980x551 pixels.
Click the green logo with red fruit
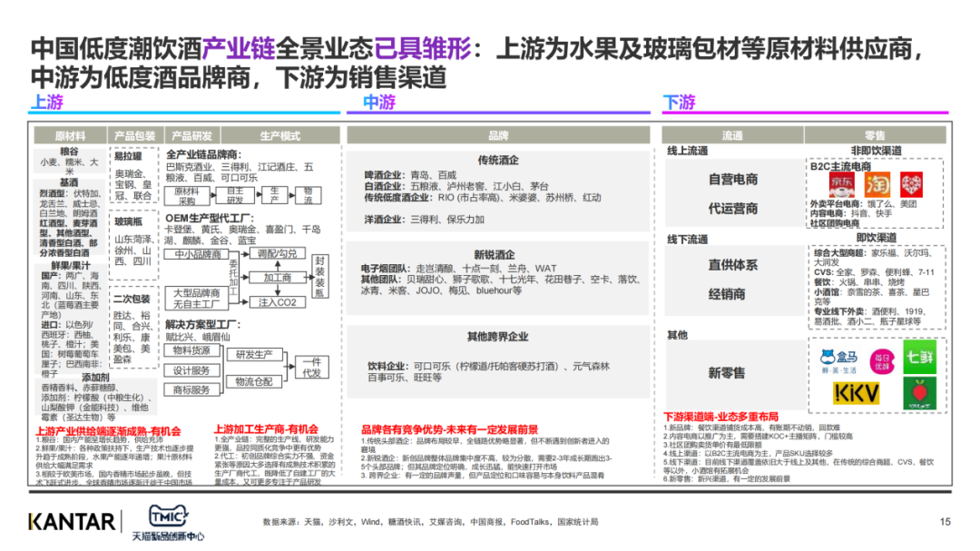coord(919,394)
